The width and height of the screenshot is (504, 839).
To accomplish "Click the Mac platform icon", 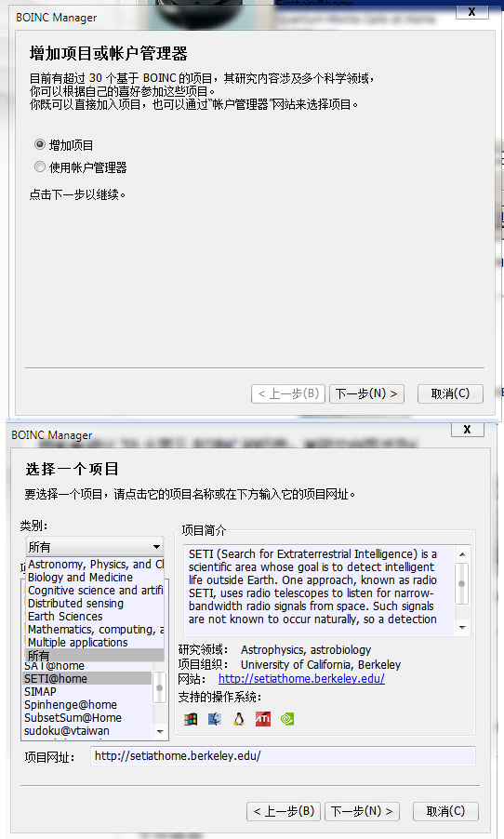I will (215, 719).
